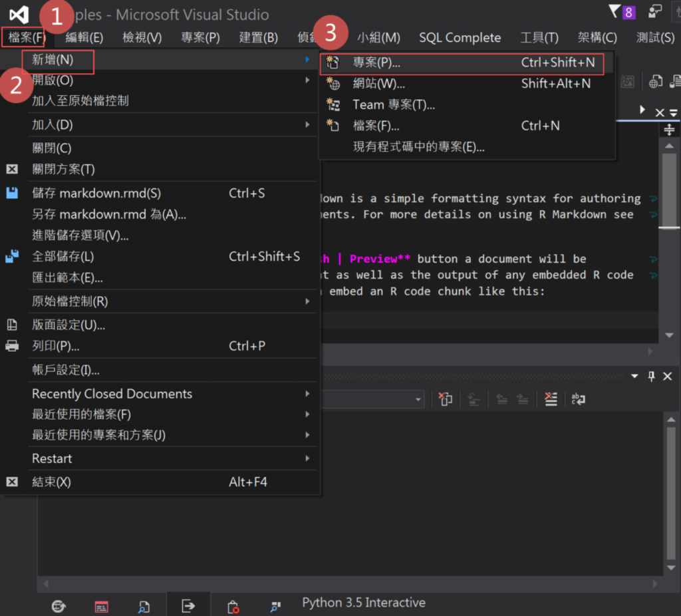Toggle word wrap in the output pane
This screenshot has height=616, width=681.
pos(578,398)
